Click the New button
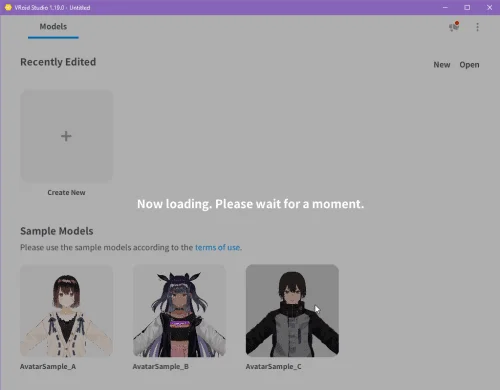 pos(442,65)
